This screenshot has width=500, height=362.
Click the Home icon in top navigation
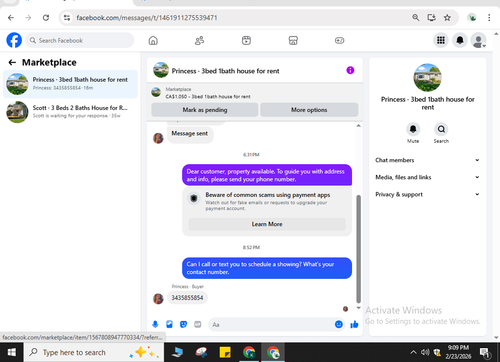pos(153,41)
